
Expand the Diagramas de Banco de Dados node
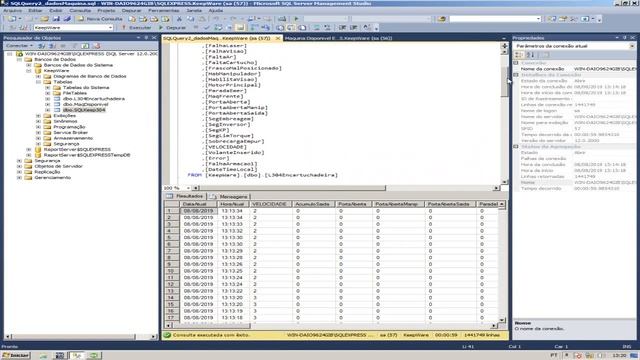38,76
